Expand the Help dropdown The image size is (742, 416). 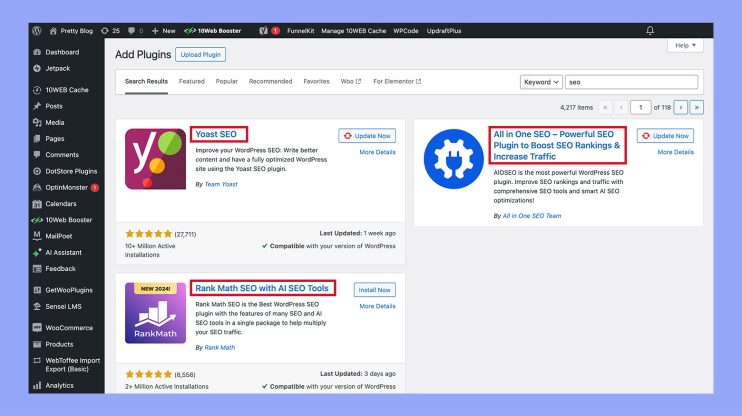pos(685,45)
